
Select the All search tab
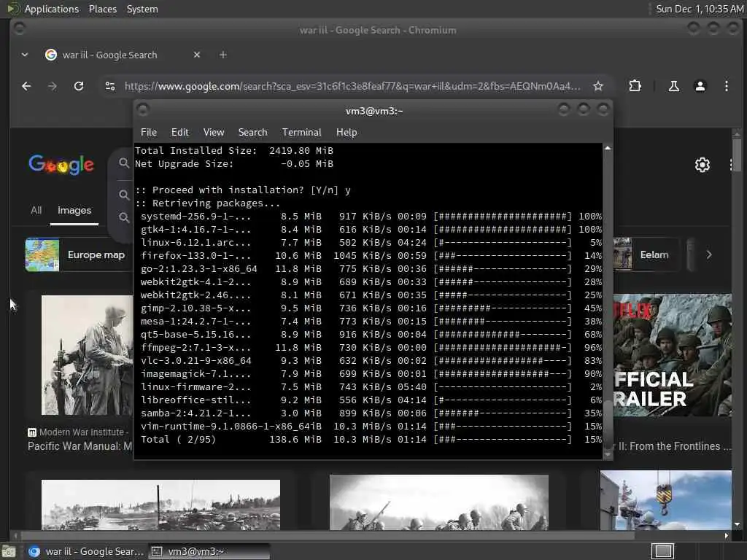pyautogui.click(x=36, y=210)
